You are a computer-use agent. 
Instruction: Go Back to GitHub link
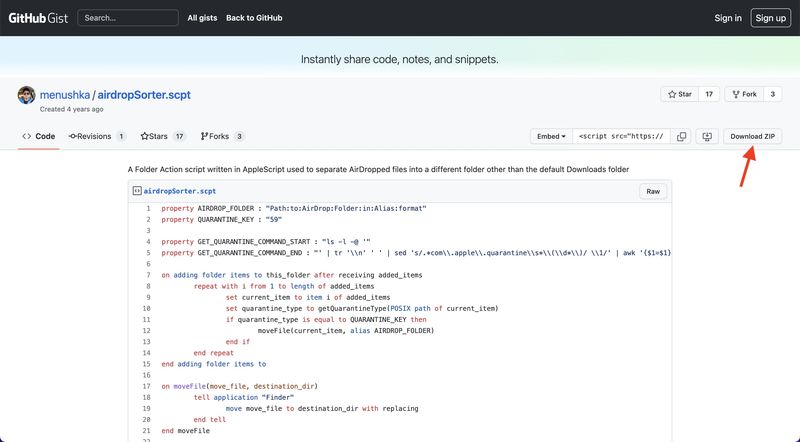[254, 18]
